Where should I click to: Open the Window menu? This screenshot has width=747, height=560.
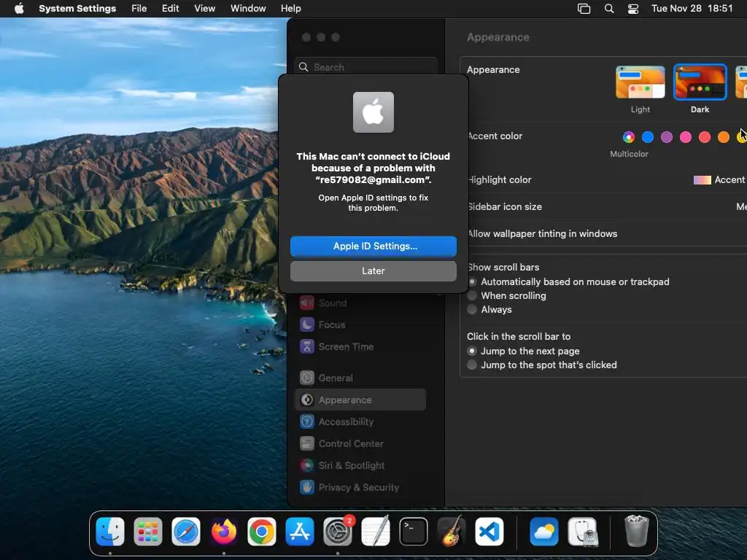click(248, 9)
